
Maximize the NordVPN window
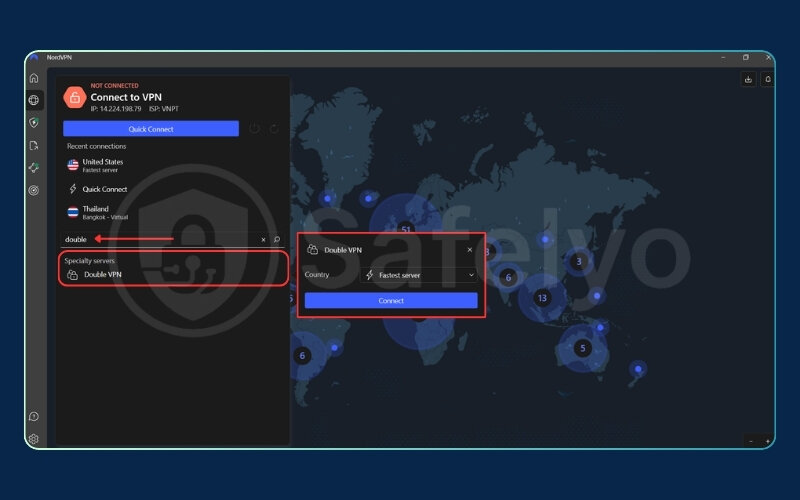point(745,58)
